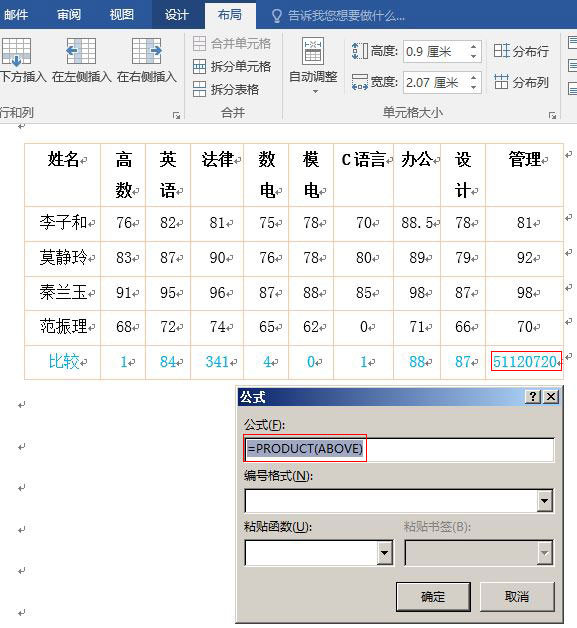Image resolution: width=577 pixels, height=628 pixels.
Task: Open Rows and Columns (行和列) dialog launcher
Action: tap(176, 115)
